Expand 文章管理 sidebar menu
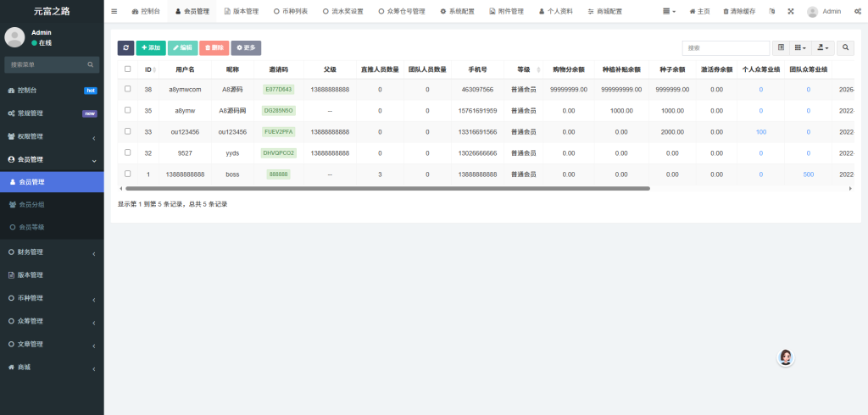Screen dimensions: 868x415 (x=52, y=344)
